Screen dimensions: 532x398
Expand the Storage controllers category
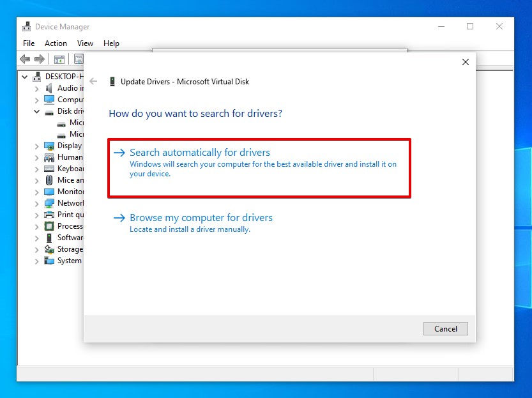[x=36, y=250]
